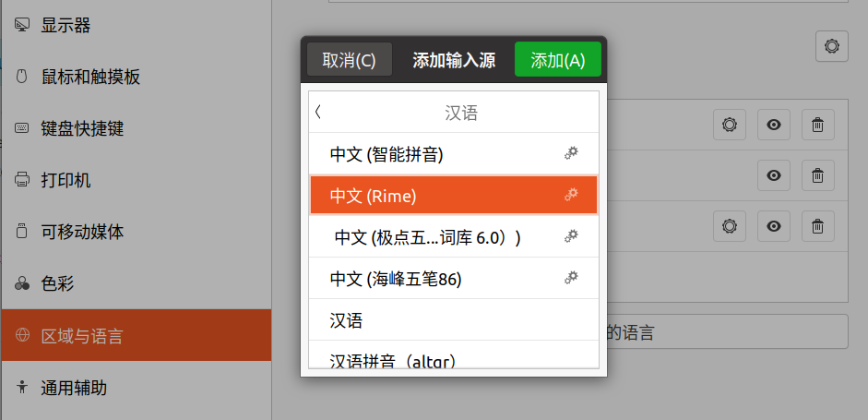Select the printer icon for 打印机
This screenshot has width=868, height=420.
pos(21,180)
